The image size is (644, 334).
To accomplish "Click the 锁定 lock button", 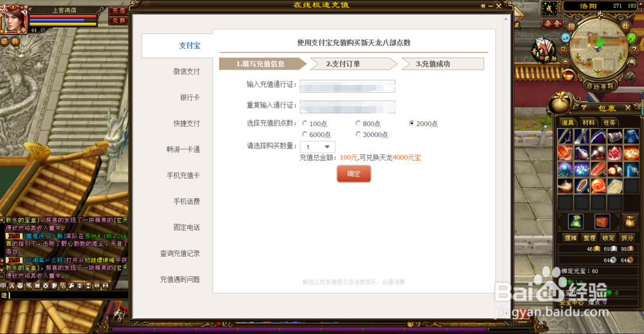I will pos(609,237).
